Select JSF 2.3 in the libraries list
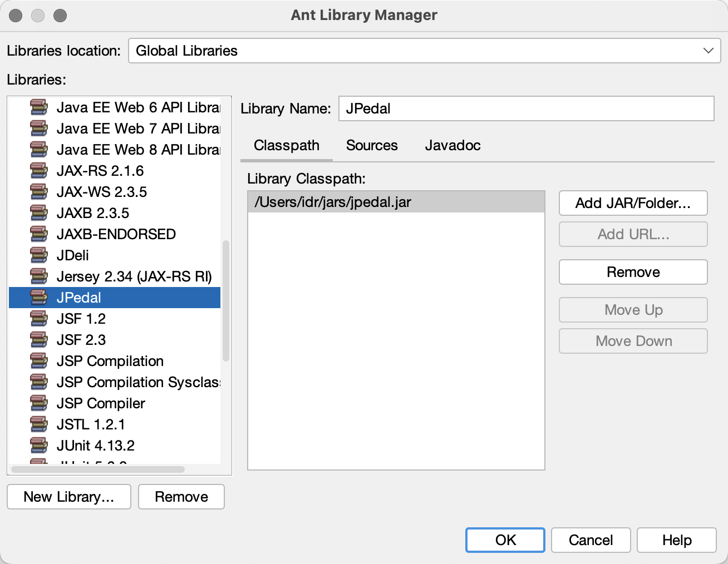The image size is (728, 564). pyautogui.click(x=81, y=340)
